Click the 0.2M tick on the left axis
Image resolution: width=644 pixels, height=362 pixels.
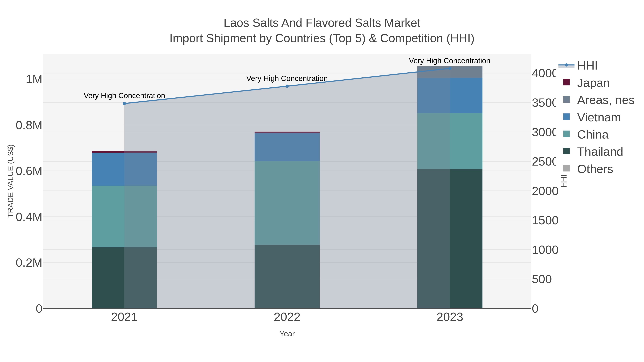coord(29,263)
